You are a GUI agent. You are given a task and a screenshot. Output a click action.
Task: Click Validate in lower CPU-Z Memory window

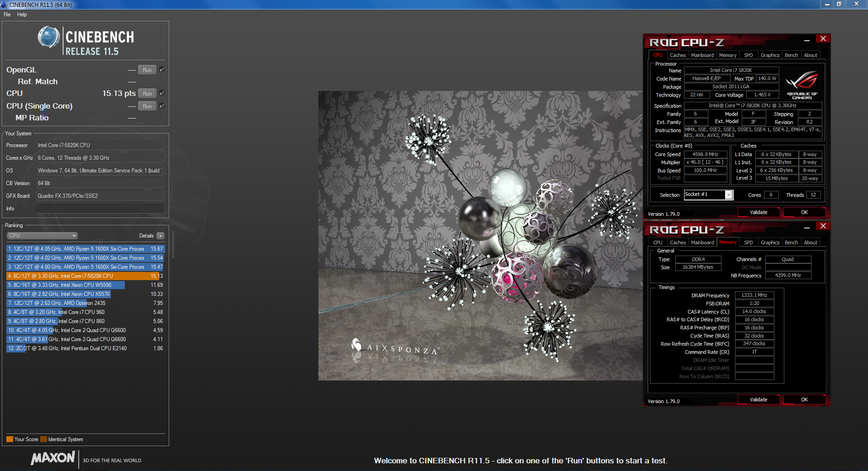pyautogui.click(x=759, y=400)
